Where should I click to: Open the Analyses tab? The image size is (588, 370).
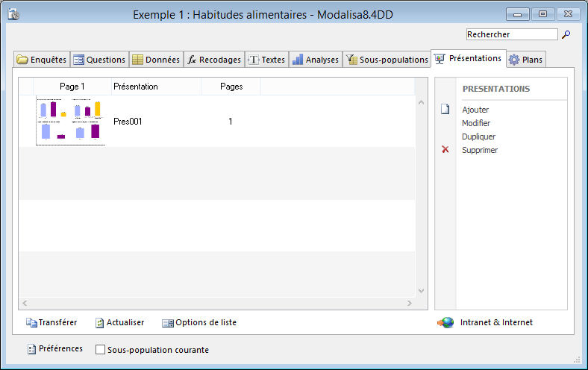coord(315,60)
